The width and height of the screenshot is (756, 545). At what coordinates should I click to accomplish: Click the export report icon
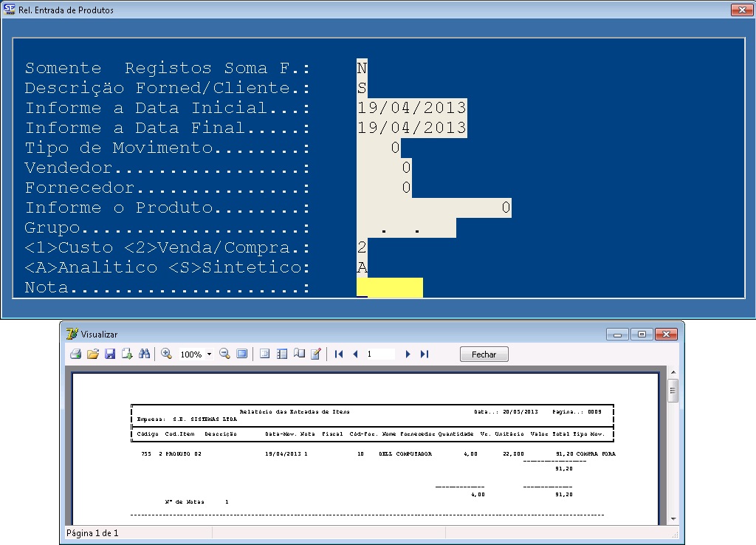127,354
